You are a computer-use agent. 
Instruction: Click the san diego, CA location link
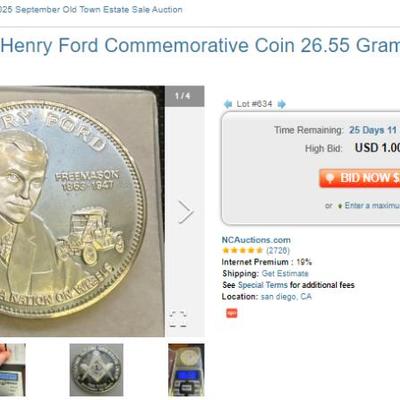286,296
